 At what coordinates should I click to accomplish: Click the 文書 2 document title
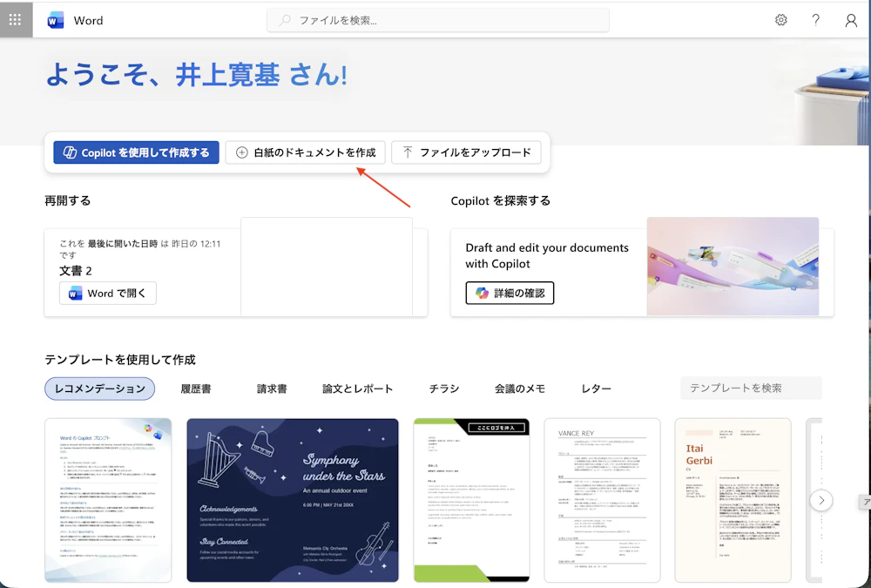pos(76,271)
